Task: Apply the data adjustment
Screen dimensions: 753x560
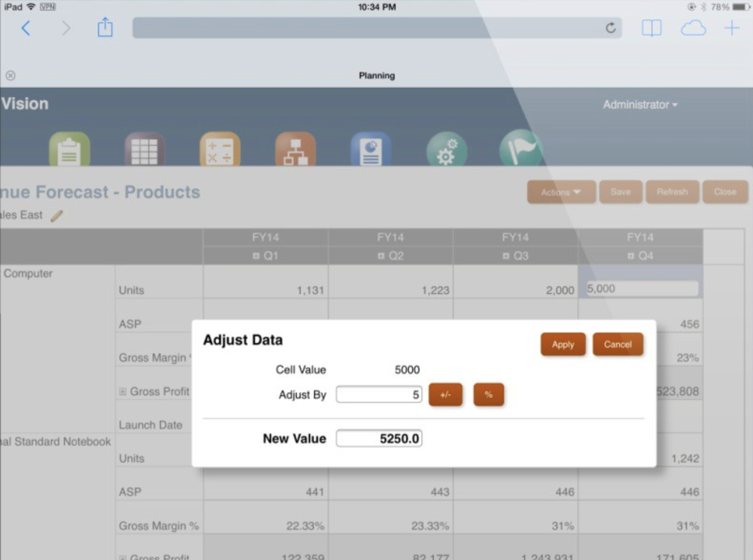Action: [563, 344]
